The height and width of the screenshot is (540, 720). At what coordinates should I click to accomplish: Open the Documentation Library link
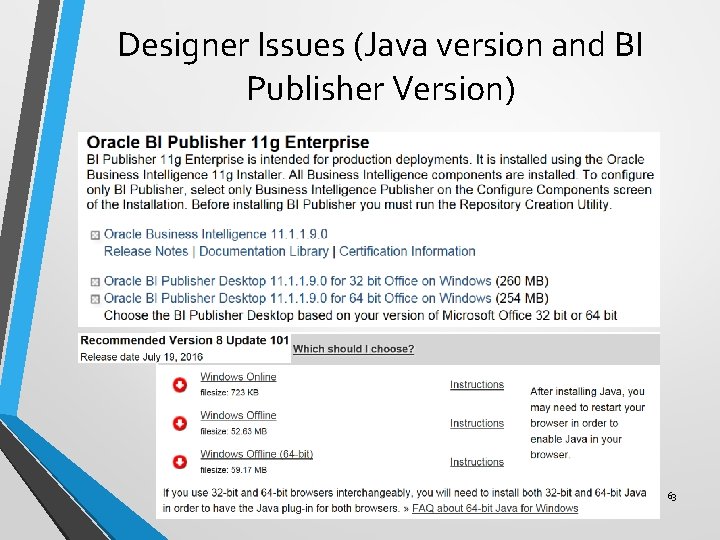[x=264, y=251]
